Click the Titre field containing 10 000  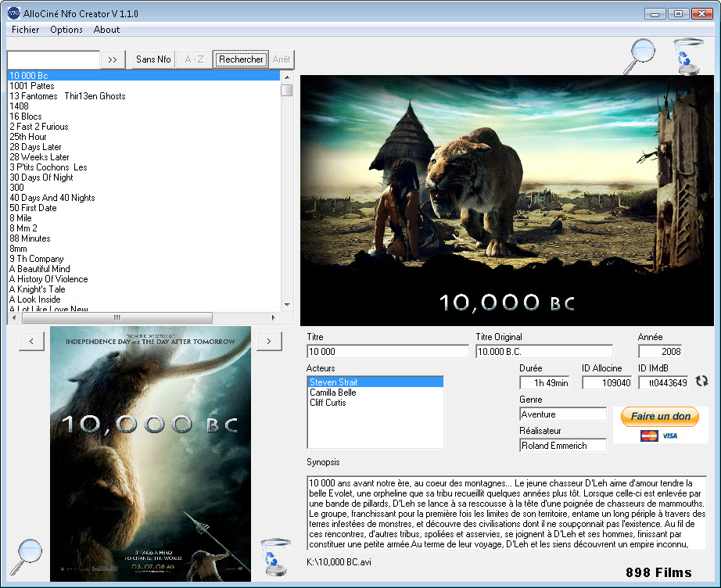(x=388, y=352)
